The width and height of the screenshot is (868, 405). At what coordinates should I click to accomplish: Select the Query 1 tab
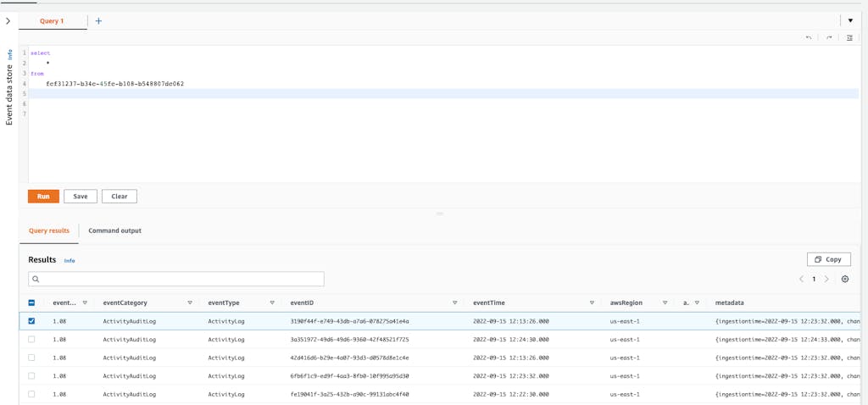pos(52,21)
